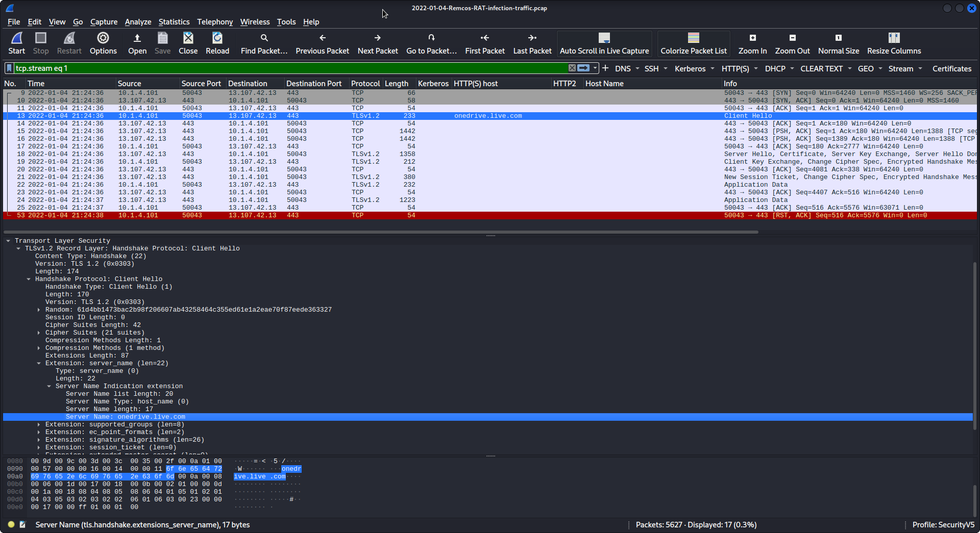Open the Tools menu

(x=286, y=22)
